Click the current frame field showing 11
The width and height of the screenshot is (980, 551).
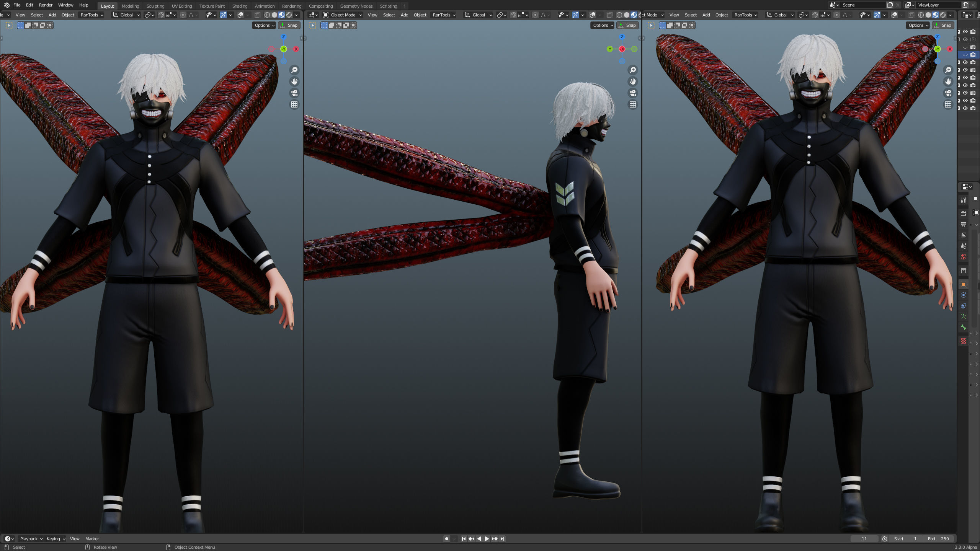click(864, 538)
